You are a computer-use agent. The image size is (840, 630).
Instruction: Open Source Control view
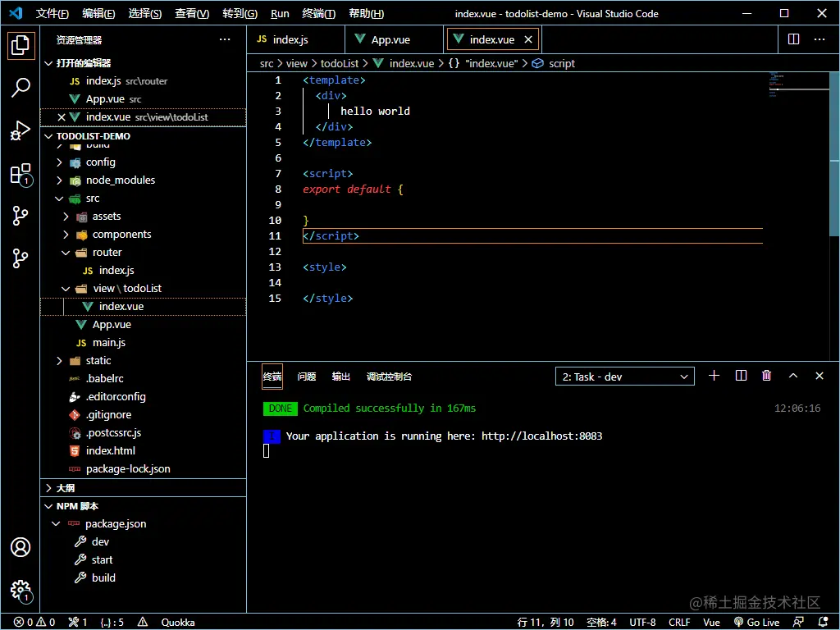tap(21, 216)
